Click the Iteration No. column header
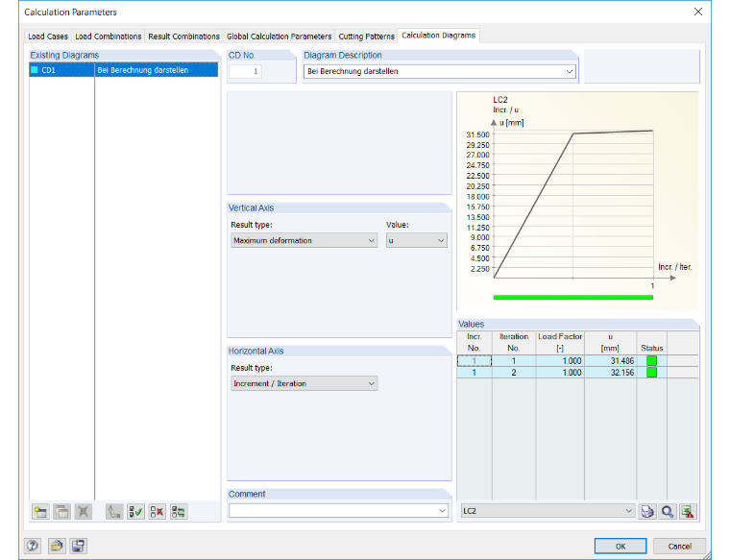 coord(514,343)
